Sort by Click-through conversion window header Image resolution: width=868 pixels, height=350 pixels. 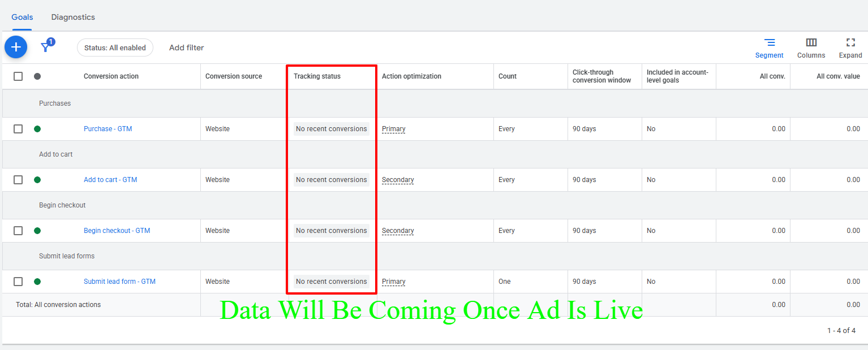pos(601,76)
